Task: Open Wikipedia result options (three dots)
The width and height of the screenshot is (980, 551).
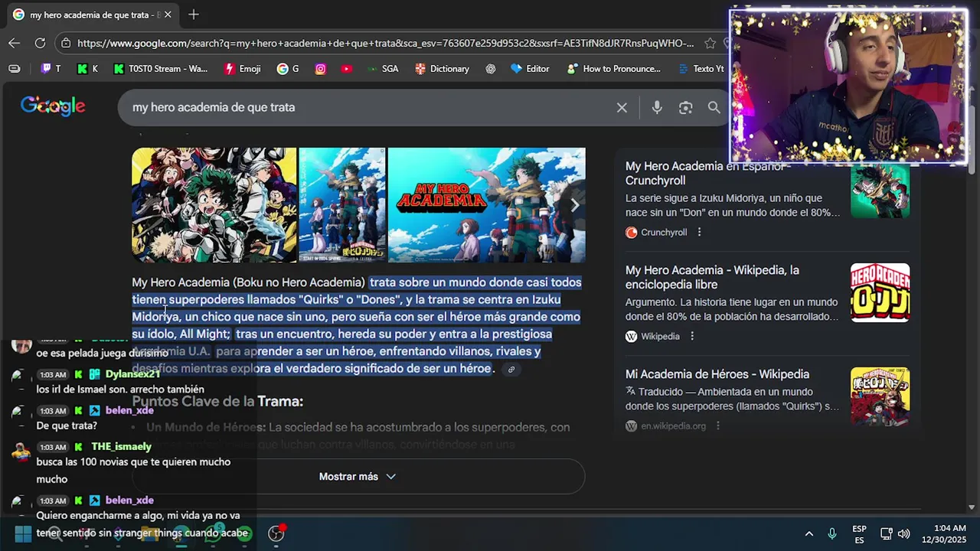Action: coord(692,336)
